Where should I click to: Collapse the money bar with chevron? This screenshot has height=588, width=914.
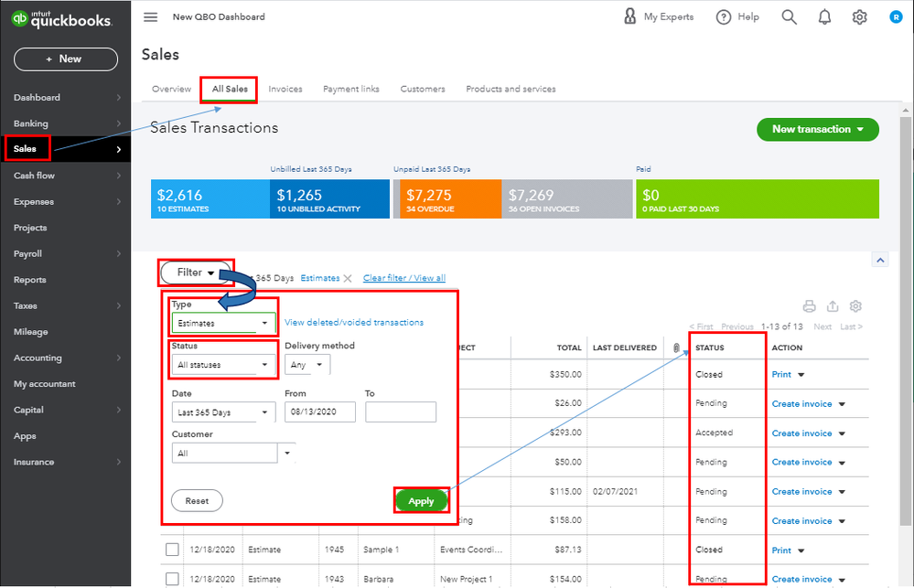(x=880, y=260)
